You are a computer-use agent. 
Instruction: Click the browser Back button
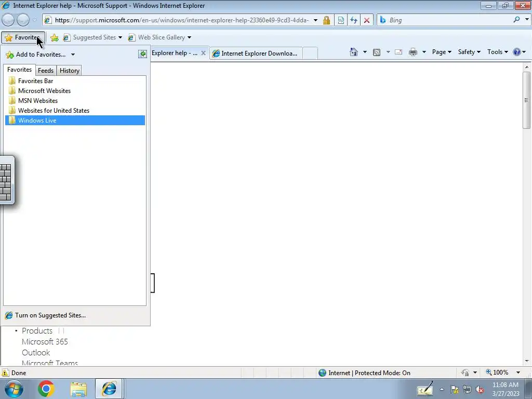[8, 20]
